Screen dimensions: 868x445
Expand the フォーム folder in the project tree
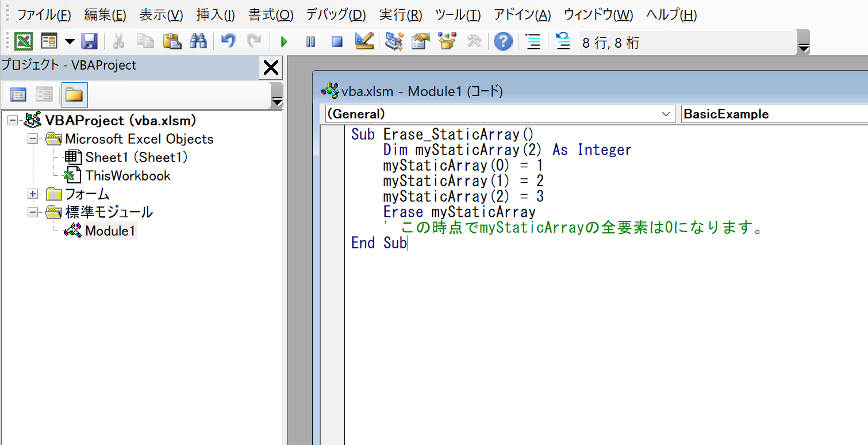tap(33, 194)
